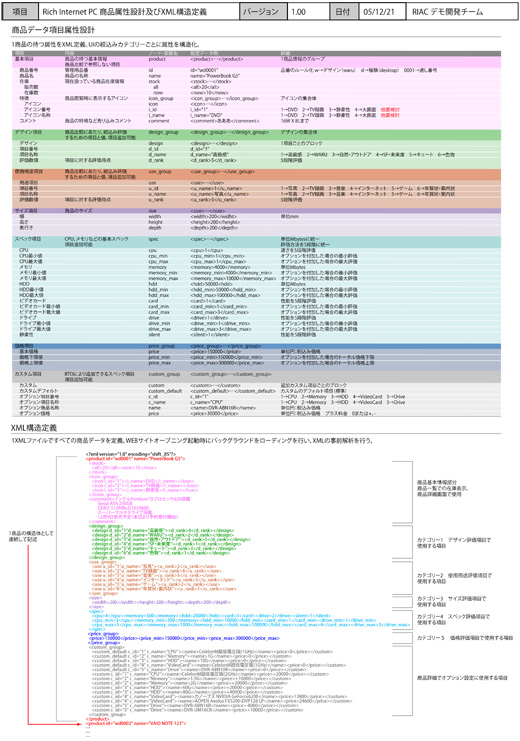Viewport: 520px width, 741px height.
Task: Click the annotation "カテゴリー4 スペック評価項目で"
Action: tap(453, 617)
